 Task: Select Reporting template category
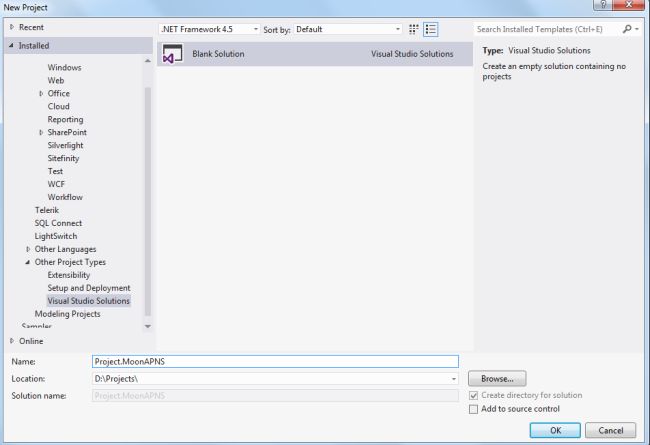65,119
